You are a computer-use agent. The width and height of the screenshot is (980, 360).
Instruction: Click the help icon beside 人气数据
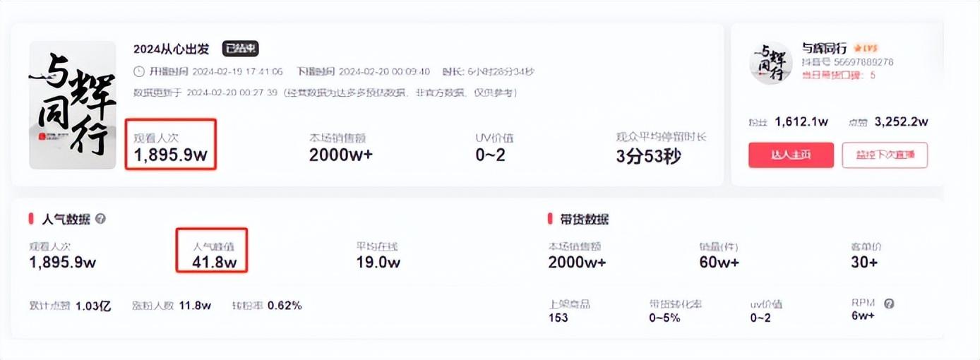point(101,219)
